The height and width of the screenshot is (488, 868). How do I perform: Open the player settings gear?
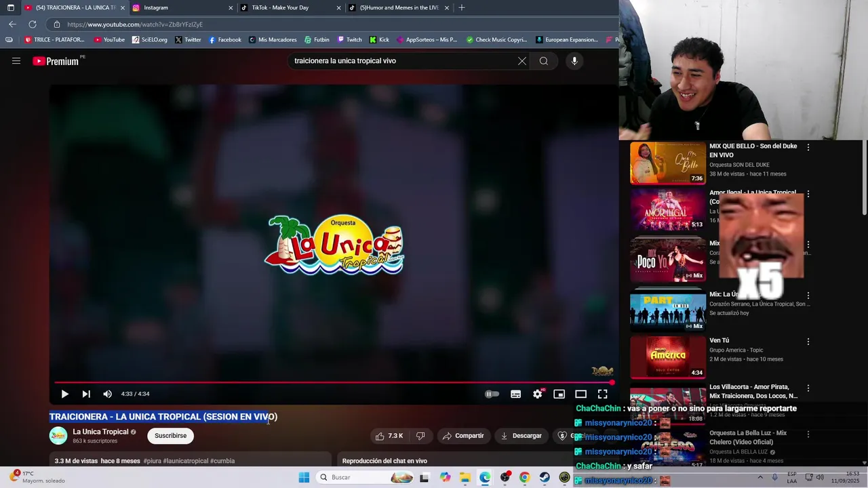pos(538,394)
